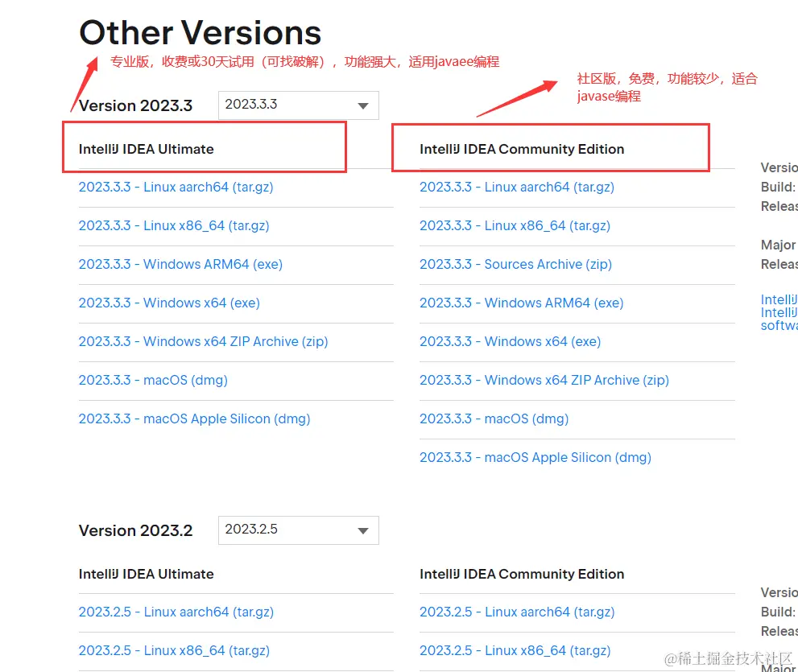This screenshot has height=672, width=798.
Task: Download Ultimate 2023.2.5 Linux aarch64 tar.gz
Action: click(176, 612)
